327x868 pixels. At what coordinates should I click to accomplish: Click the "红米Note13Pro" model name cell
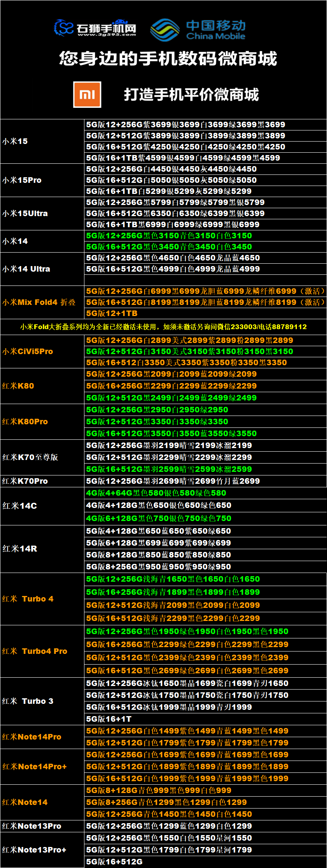point(42,826)
